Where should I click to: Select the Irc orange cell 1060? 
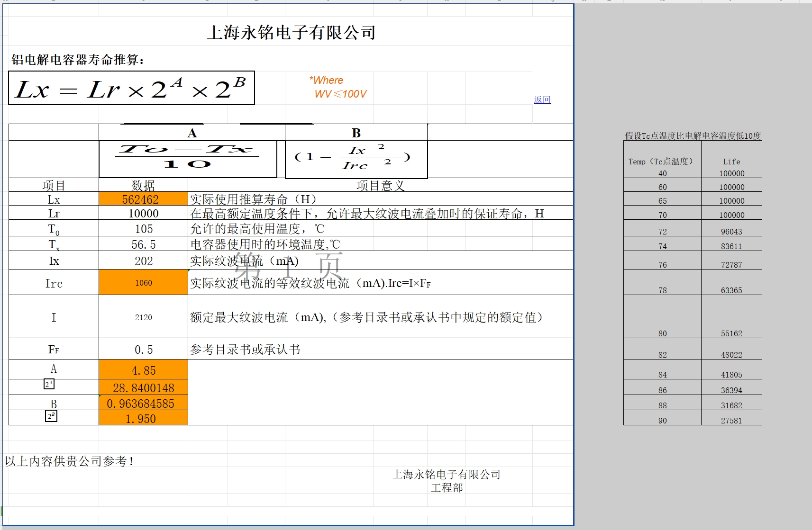pyautogui.click(x=143, y=283)
